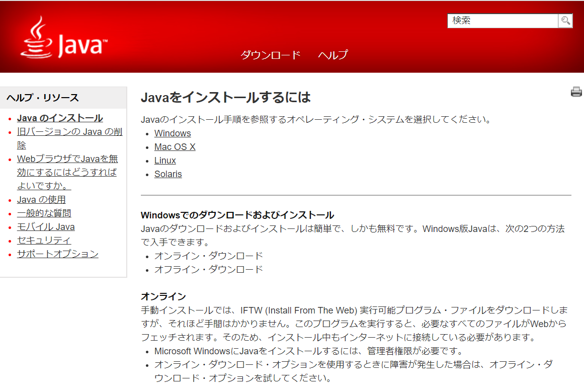Click the オフライン・ダウンロード bullet item
The image size is (584, 392).
point(209,269)
